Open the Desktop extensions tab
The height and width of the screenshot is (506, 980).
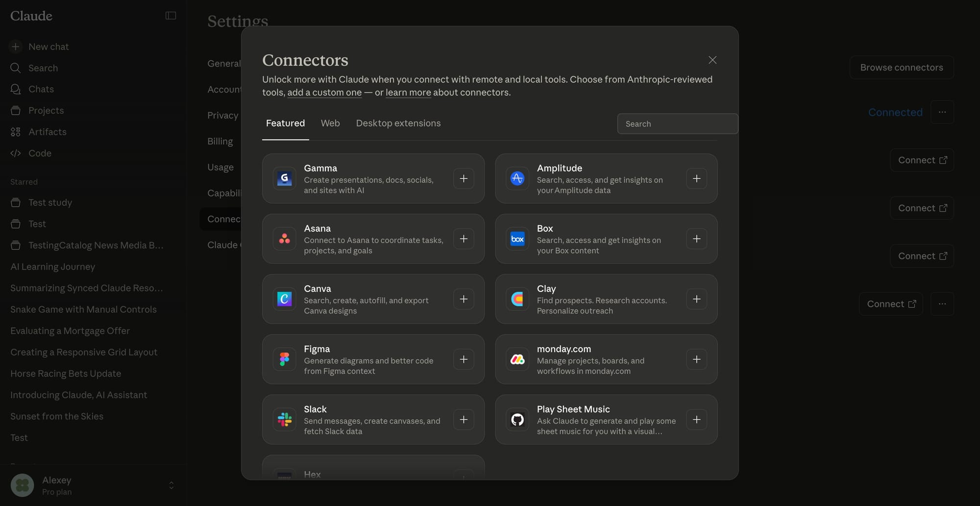coord(398,123)
